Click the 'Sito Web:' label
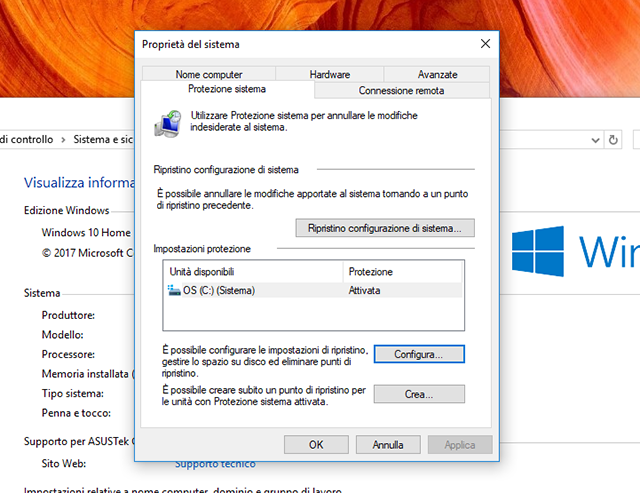The image size is (640, 493). click(x=64, y=463)
